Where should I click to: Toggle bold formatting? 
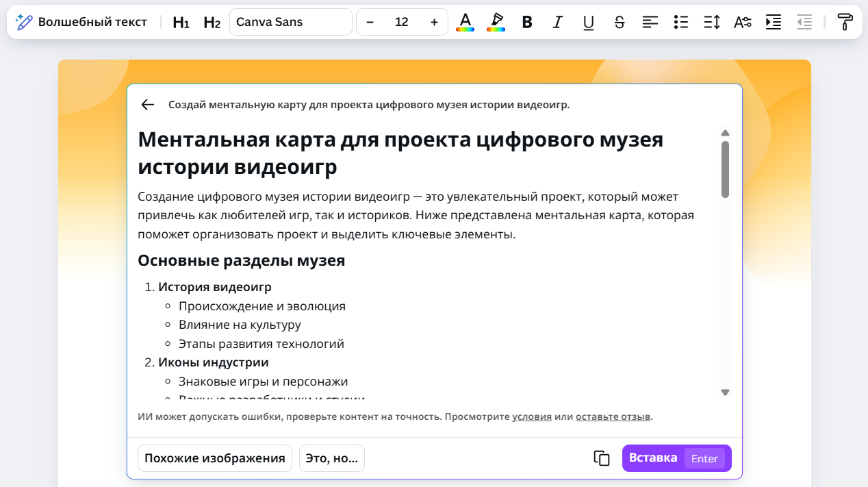pyautogui.click(x=526, y=21)
